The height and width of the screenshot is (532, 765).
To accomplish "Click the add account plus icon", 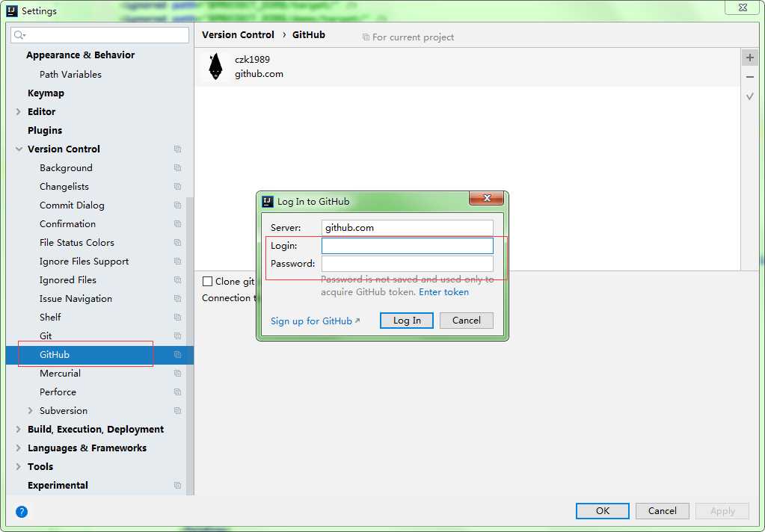I will point(750,58).
